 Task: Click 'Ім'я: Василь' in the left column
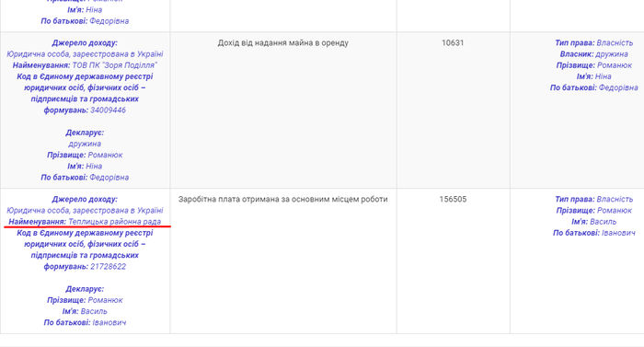click(85, 311)
